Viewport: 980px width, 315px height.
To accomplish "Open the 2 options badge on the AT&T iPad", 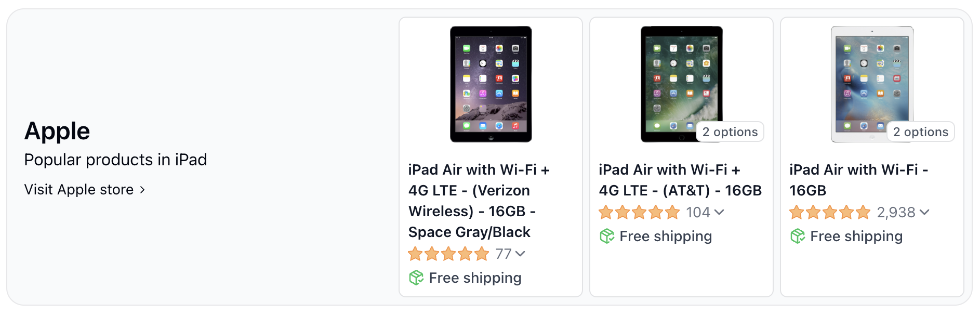I will 730,132.
